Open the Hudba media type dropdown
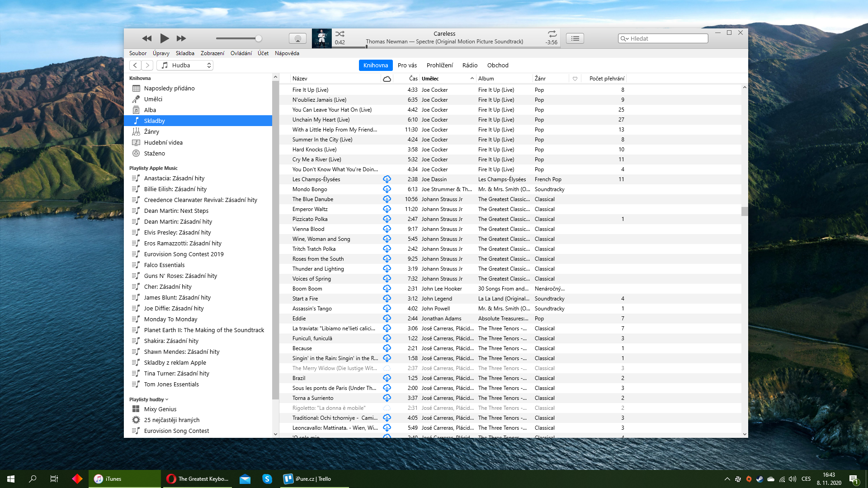 [x=185, y=65]
